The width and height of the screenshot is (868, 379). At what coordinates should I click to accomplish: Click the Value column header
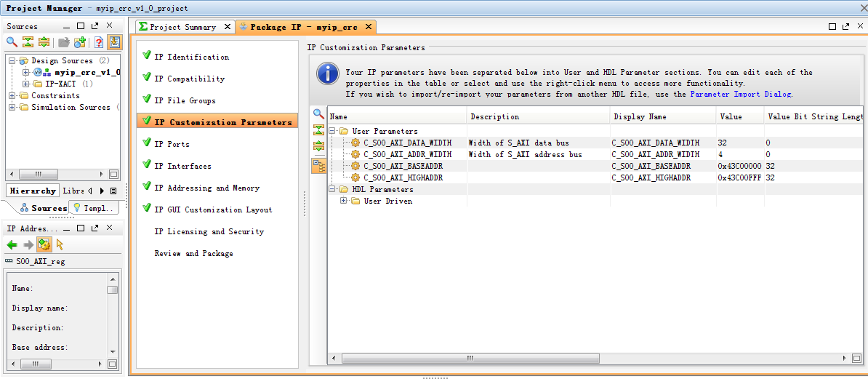click(741, 117)
